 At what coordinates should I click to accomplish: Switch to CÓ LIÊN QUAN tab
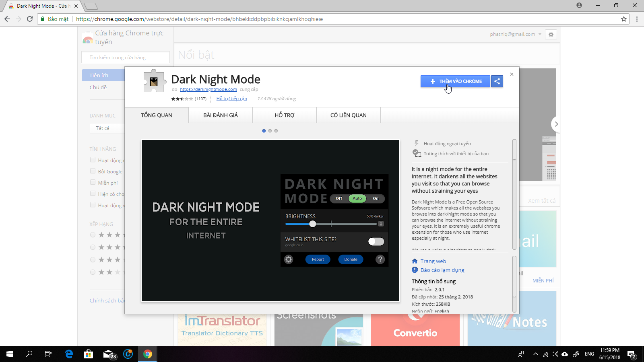point(349,115)
